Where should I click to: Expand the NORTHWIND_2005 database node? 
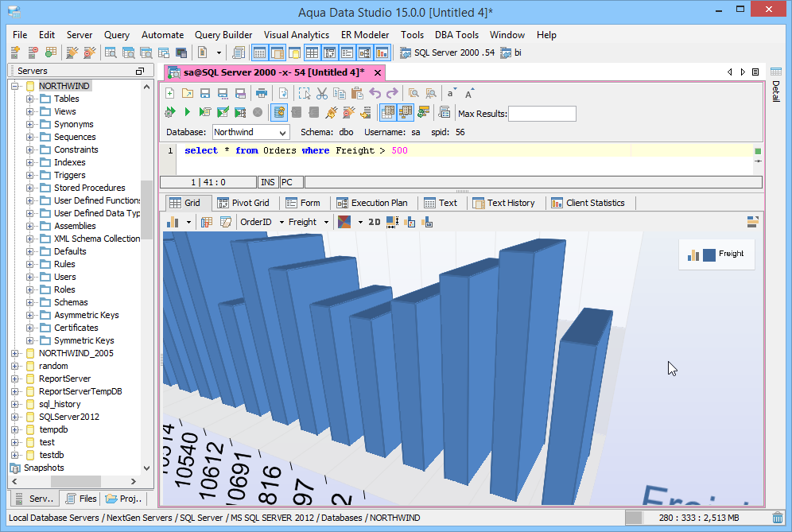coord(15,353)
